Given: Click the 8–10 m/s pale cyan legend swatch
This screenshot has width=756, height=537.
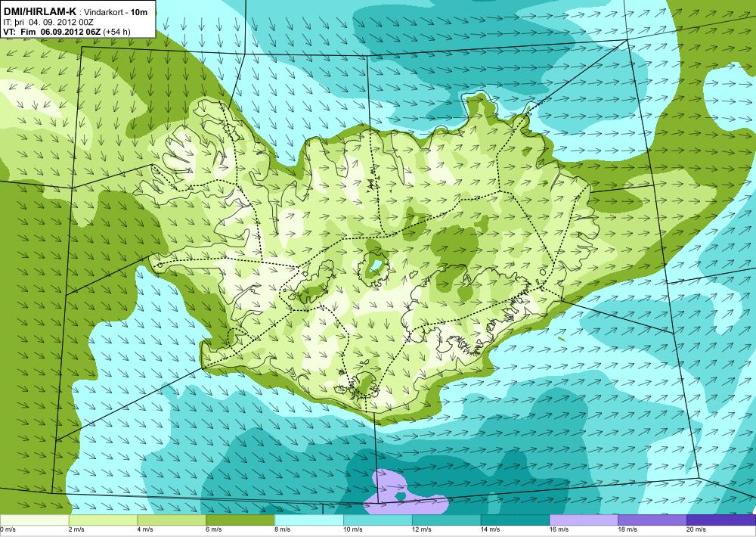Looking at the screenshot, I should click(309, 520).
